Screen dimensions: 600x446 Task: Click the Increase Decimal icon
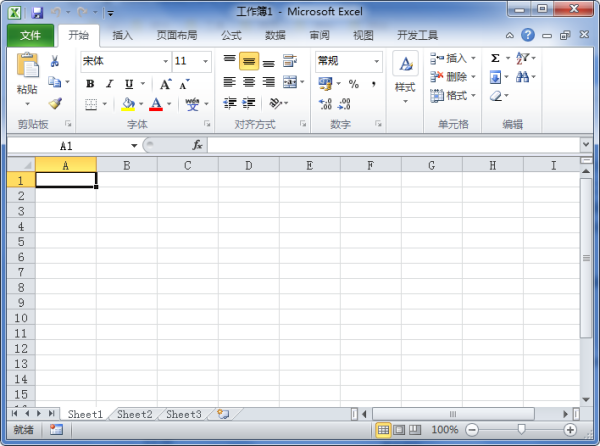[x=325, y=104]
